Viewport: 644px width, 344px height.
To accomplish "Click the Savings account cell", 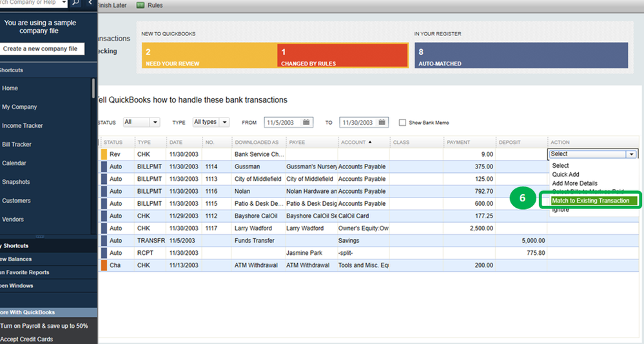I will tap(364, 241).
